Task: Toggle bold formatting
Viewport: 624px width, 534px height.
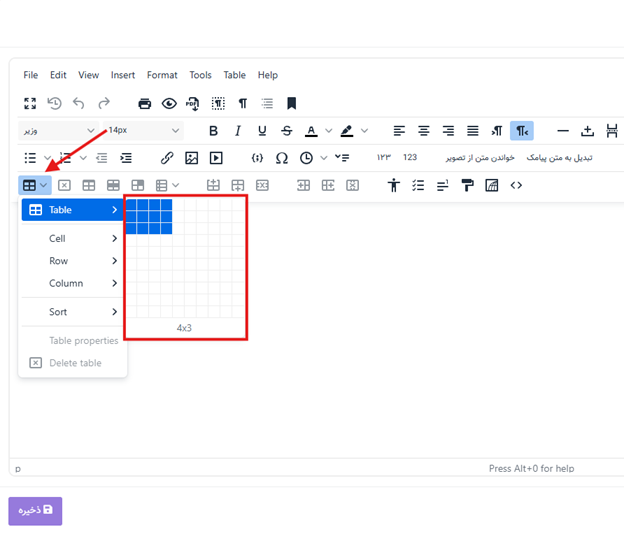Action: coord(213,131)
